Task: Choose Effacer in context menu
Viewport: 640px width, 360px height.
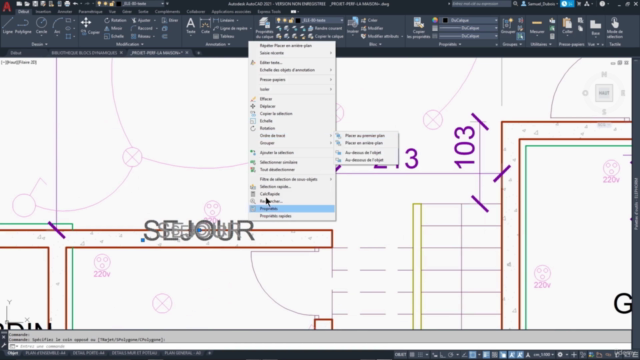Action: [x=292, y=99]
